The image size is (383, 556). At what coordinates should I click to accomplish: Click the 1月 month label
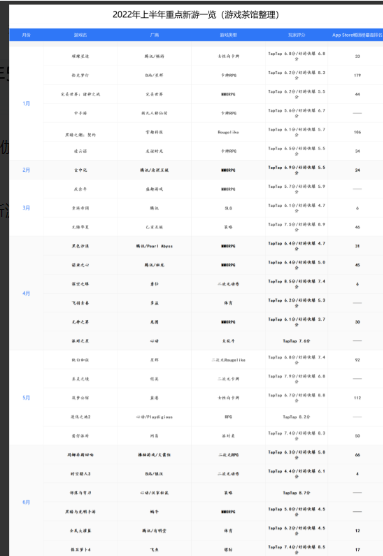[26, 104]
